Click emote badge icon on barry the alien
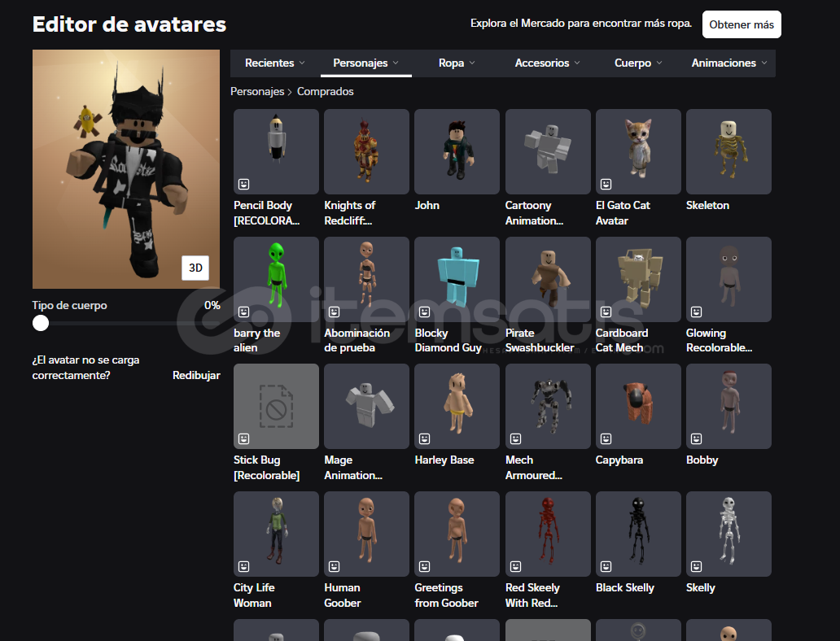The image size is (840, 641). point(243,312)
